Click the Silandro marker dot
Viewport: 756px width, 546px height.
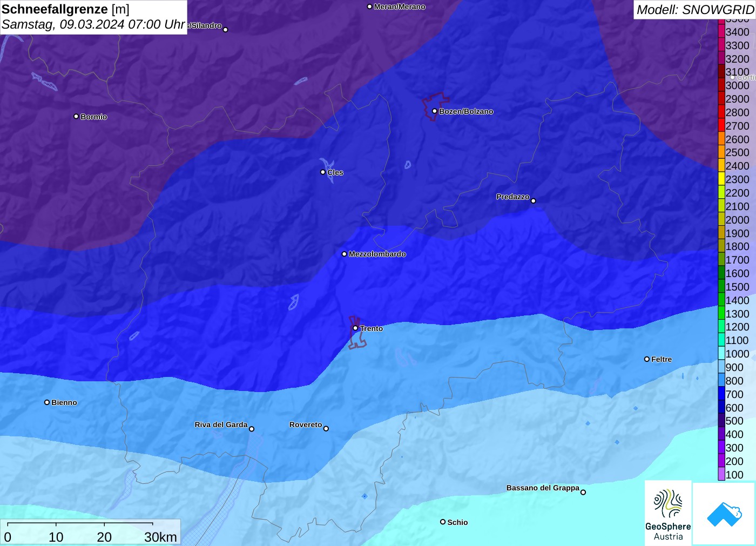[226, 30]
